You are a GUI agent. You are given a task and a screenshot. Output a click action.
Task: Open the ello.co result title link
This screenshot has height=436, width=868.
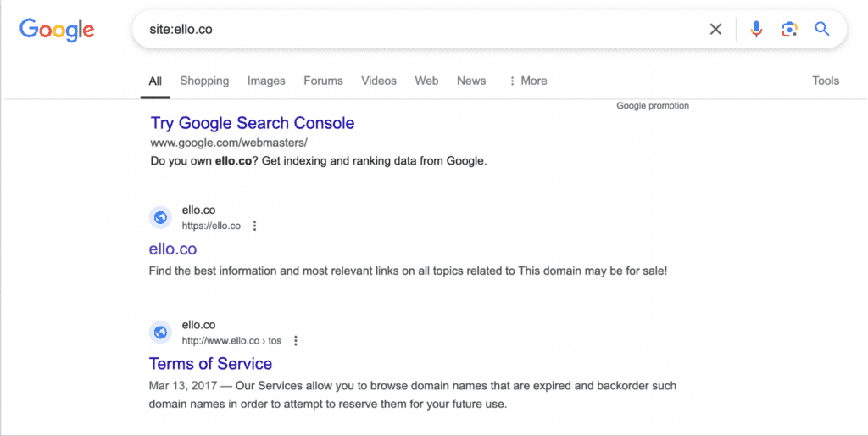tap(173, 249)
